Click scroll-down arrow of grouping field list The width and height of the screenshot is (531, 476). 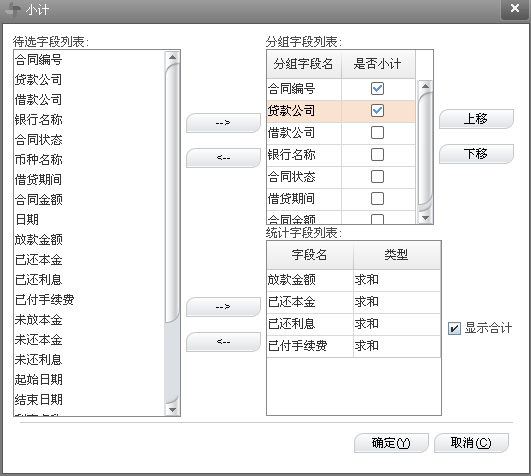click(425, 218)
